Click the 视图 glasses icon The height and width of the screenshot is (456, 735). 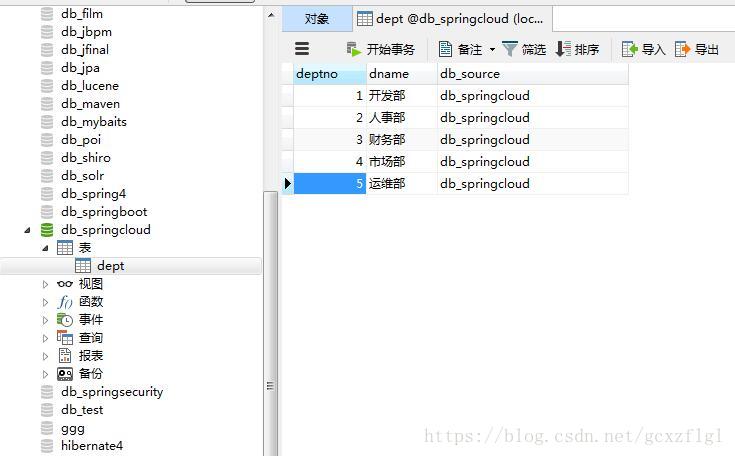point(65,284)
